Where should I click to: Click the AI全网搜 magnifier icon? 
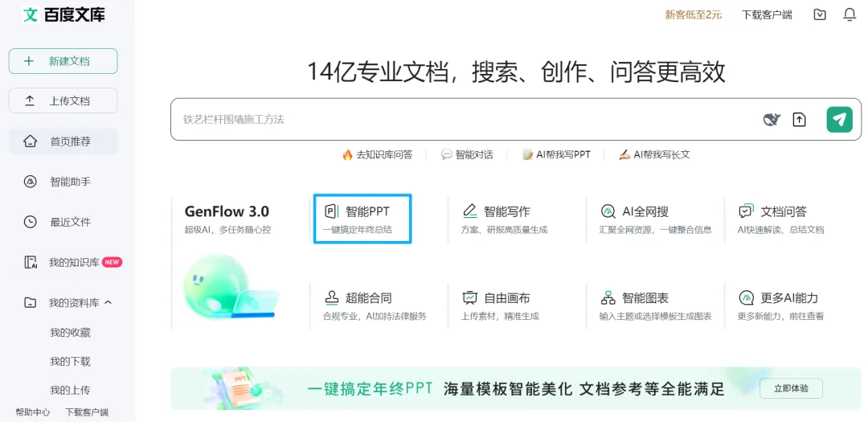pyautogui.click(x=608, y=211)
